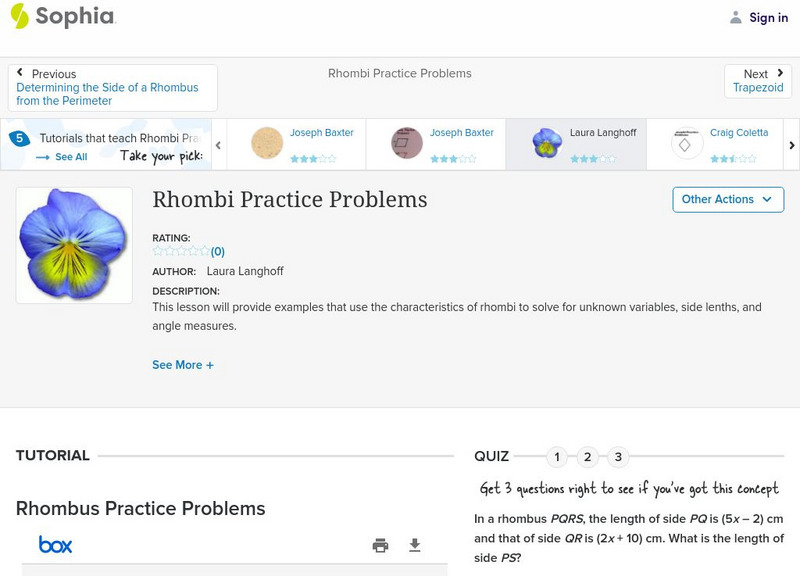Open the Other Actions dropdown
Viewport: 800px width, 576px height.
[x=727, y=199]
